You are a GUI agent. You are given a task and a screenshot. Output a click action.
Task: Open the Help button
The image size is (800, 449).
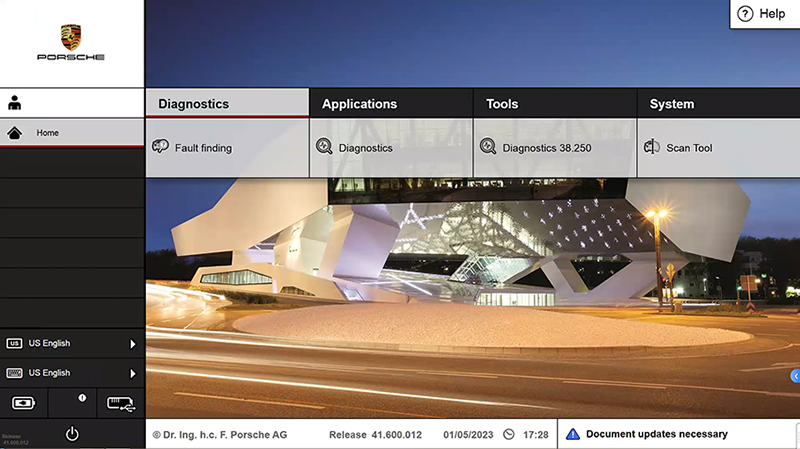coord(764,14)
